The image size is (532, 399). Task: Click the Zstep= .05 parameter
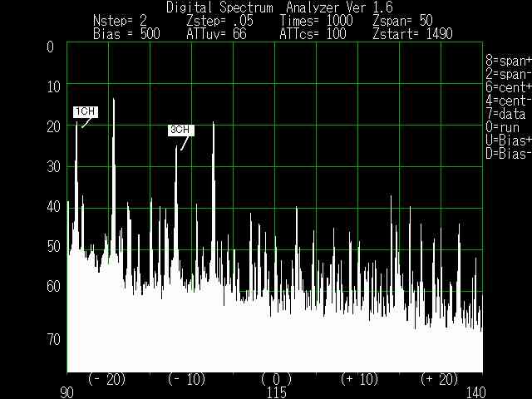click(x=219, y=21)
